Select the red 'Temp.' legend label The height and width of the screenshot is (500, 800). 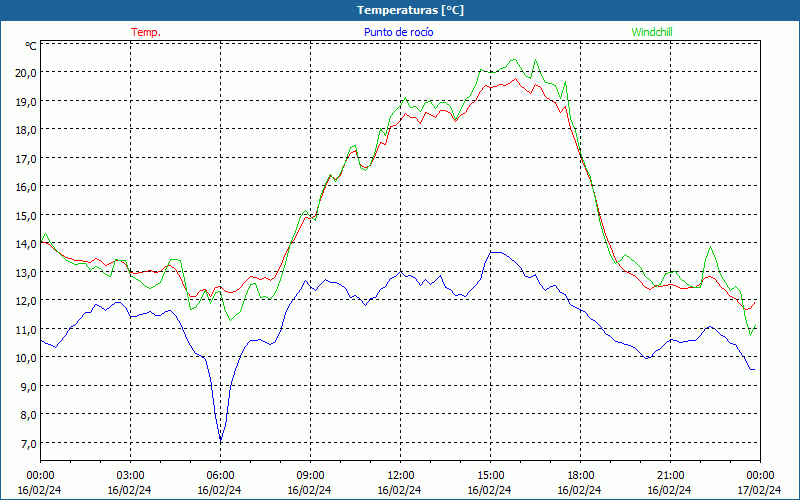tap(146, 32)
